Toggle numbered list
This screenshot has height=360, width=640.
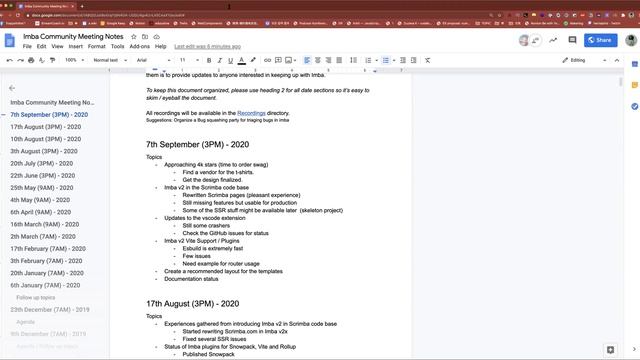coord(368,60)
